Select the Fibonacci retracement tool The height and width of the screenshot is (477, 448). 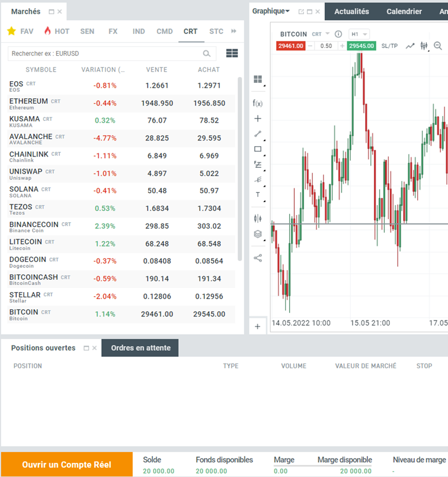[258, 165]
